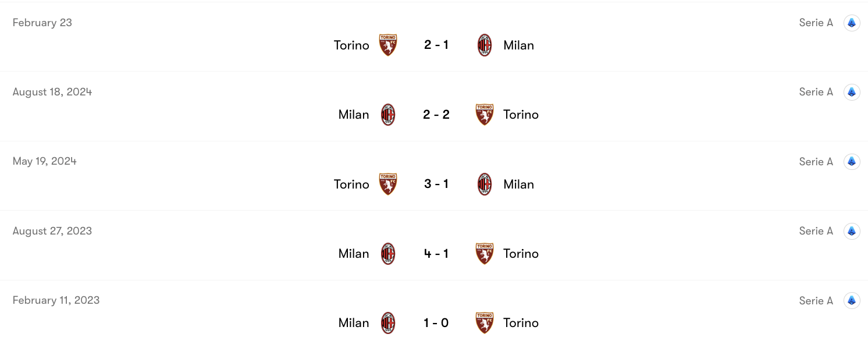Click the Serie A ball icon for May 19 match
The height and width of the screenshot is (341, 868).
click(x=852, y=161)
